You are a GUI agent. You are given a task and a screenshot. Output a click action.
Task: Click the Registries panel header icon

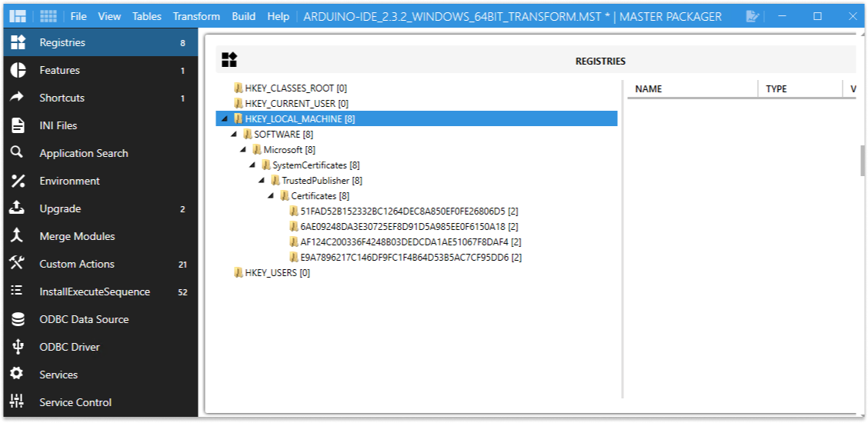(x=229, y=60)
